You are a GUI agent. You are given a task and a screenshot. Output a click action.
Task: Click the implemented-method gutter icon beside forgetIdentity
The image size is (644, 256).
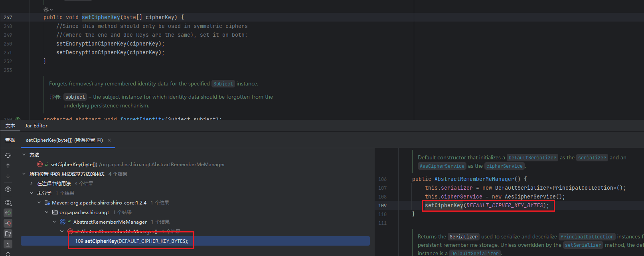[18, 119]
